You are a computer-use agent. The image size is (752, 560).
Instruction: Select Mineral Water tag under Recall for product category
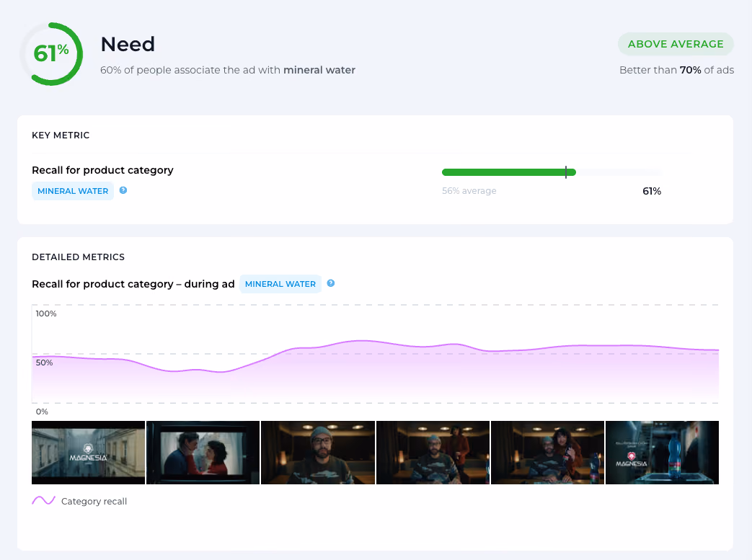73,191
